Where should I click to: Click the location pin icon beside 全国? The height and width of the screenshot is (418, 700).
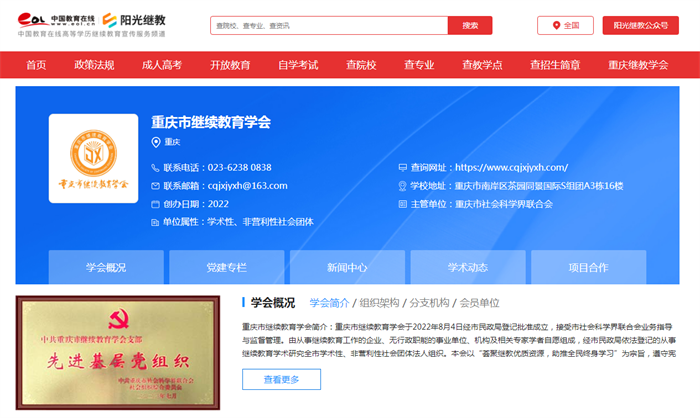coord(555,26)
